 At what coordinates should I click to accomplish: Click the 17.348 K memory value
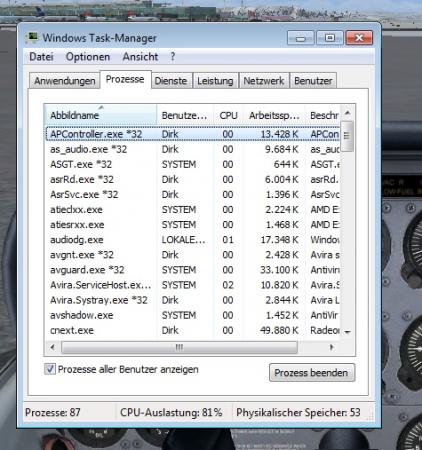pos(279,240)
